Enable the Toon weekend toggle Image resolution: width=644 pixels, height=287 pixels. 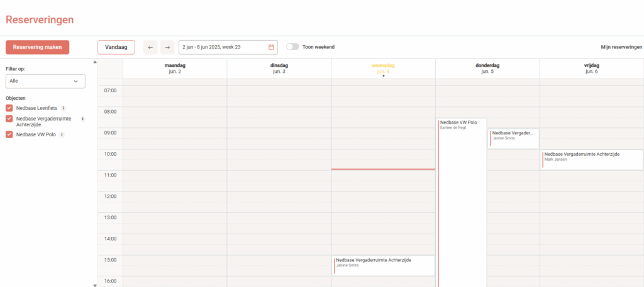(x=292, y=47)
